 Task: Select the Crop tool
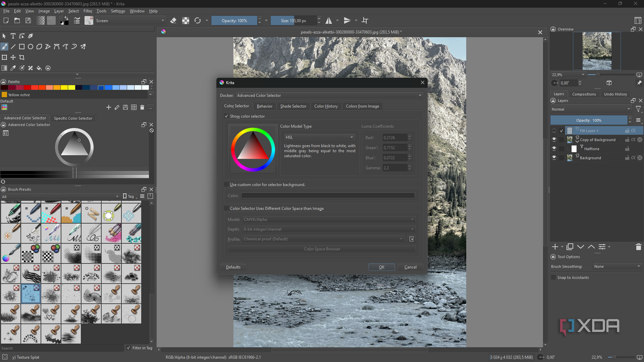22,57
